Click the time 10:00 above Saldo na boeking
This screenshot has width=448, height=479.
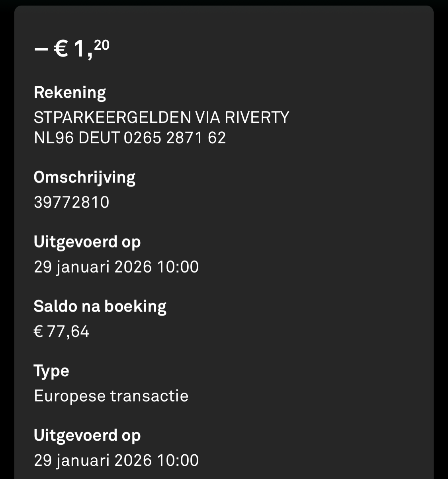click(x=178, y=267)
